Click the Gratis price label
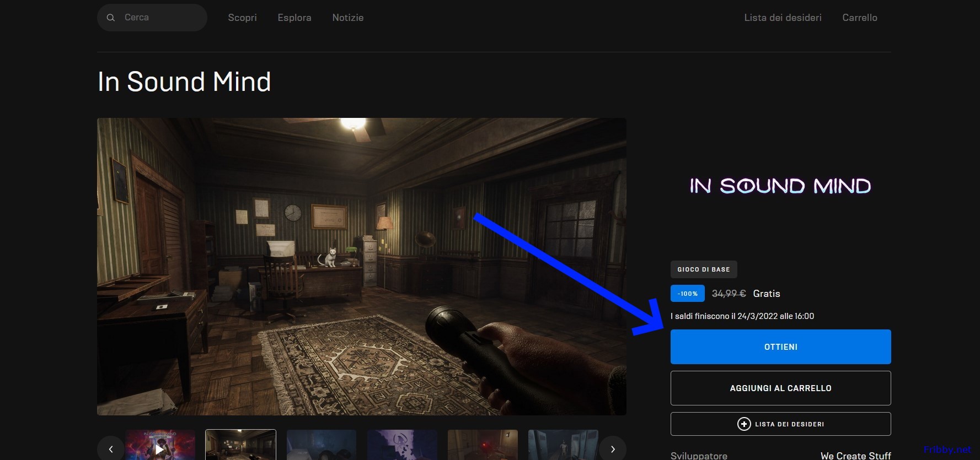This screenshot has width=980, height=460. tap(767, 294)
